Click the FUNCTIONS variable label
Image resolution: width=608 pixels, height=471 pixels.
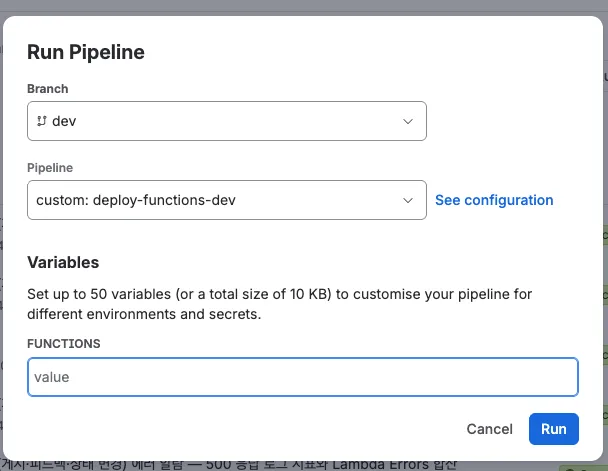pos(64,343)
